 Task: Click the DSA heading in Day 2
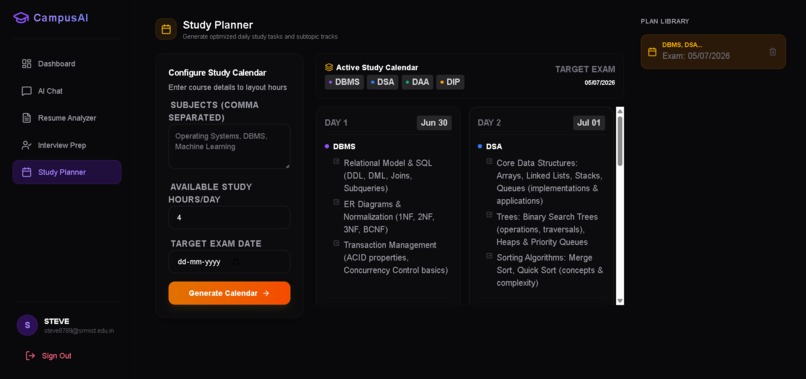[x=494, y=147]
